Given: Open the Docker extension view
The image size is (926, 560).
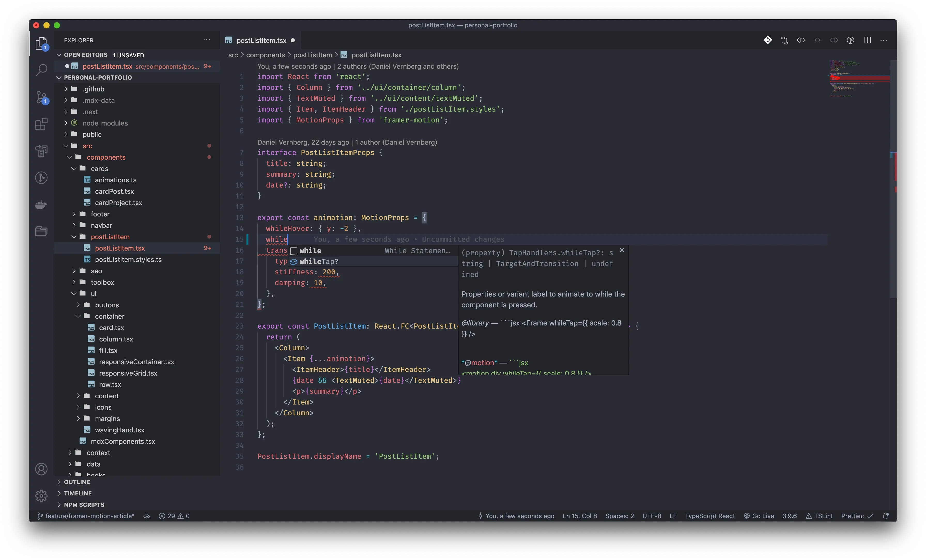Looking at the screenshot, I should (41, 205).
